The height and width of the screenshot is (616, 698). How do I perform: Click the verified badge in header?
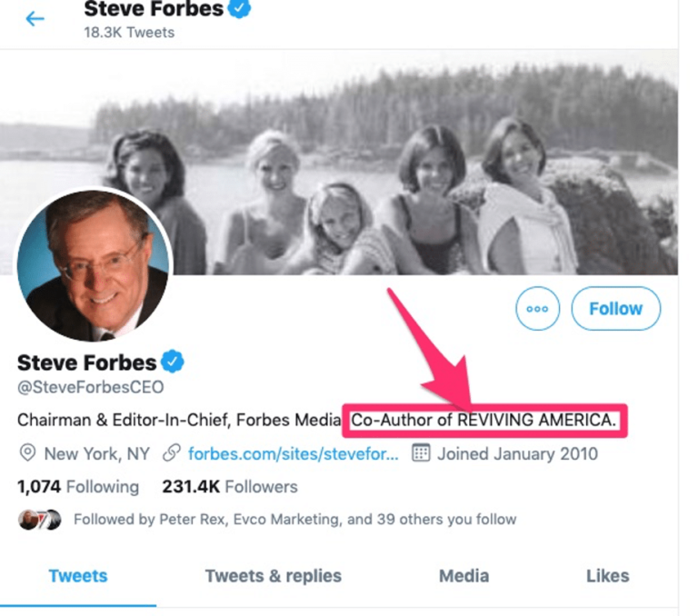coord(240,9)
